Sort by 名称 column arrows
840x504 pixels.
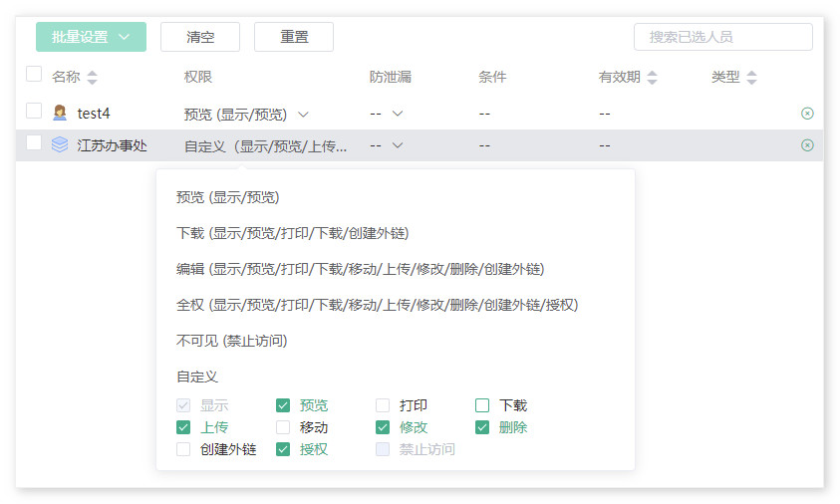point(92,78)
